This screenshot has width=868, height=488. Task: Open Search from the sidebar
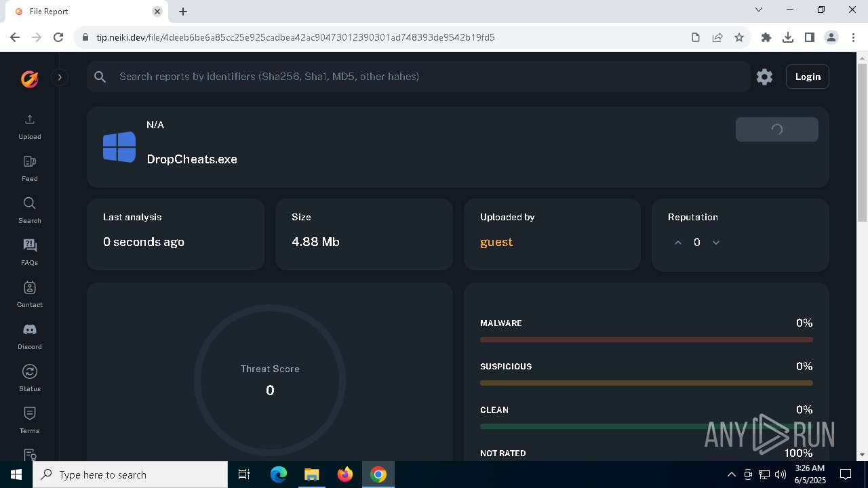tap(29, 211)
